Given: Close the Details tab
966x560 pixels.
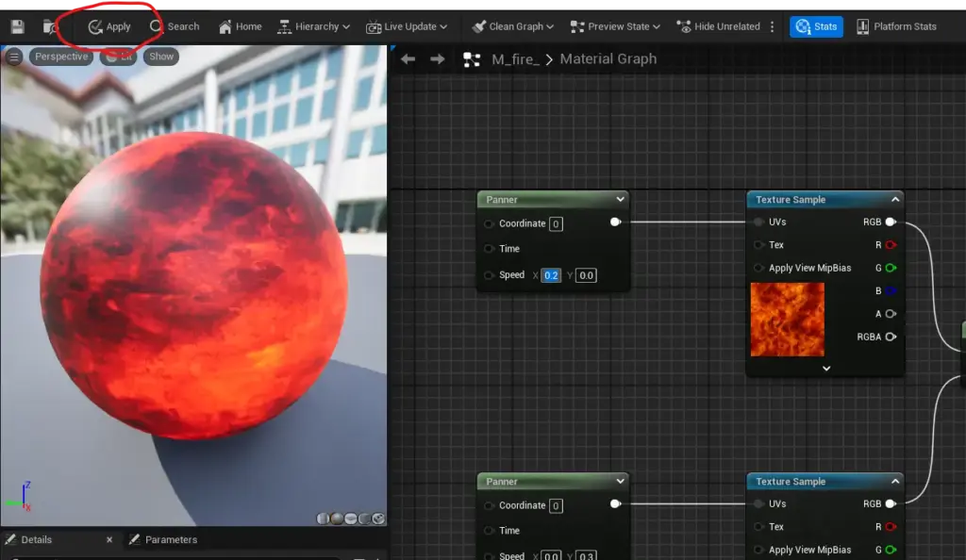Looking at the screenshot, I should (x=109, y=539).
